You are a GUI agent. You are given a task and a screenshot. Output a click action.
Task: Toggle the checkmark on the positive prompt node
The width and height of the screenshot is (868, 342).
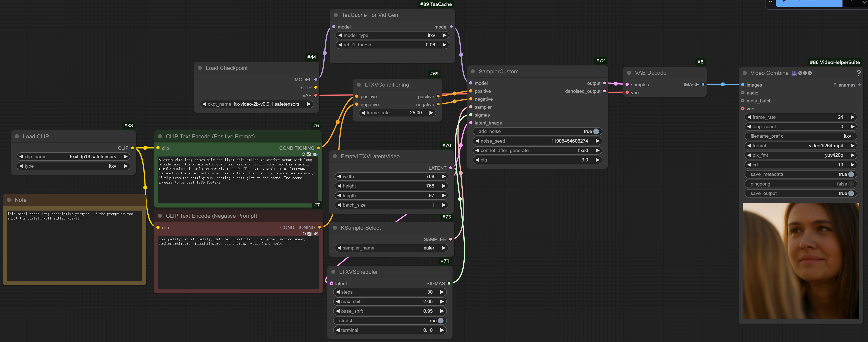[309, 154]
